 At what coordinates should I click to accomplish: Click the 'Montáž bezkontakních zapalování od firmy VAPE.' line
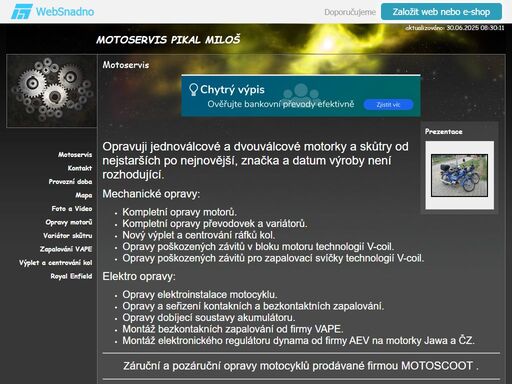coord(233,329)
